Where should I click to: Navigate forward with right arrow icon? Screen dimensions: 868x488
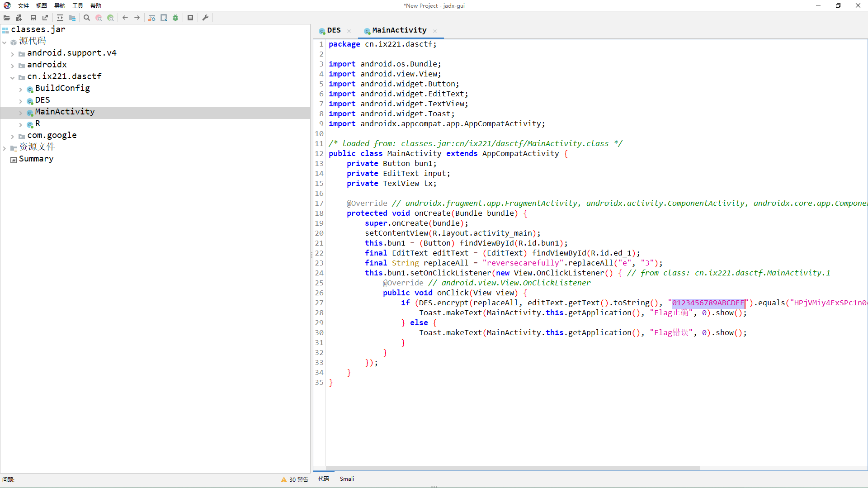pos(137,18)
